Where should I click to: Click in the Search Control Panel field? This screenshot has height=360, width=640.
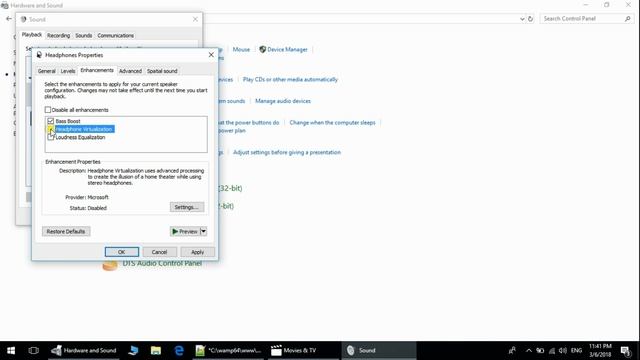(x=582, y=19)
